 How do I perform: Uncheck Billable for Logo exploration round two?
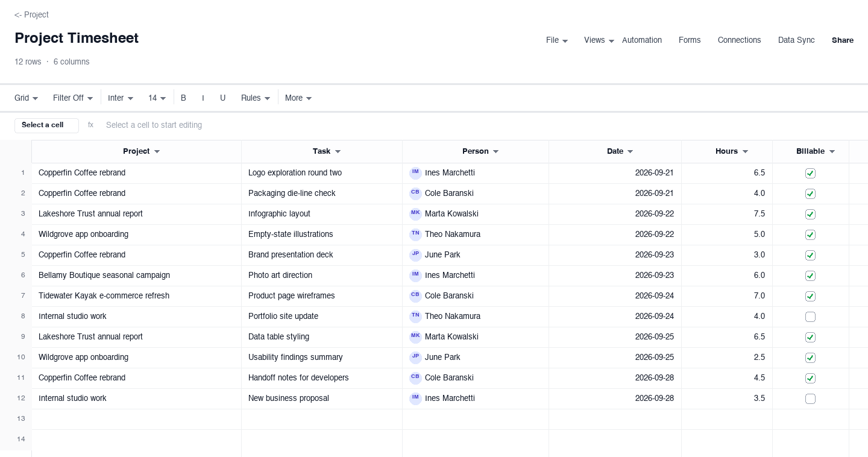point(810,173)
